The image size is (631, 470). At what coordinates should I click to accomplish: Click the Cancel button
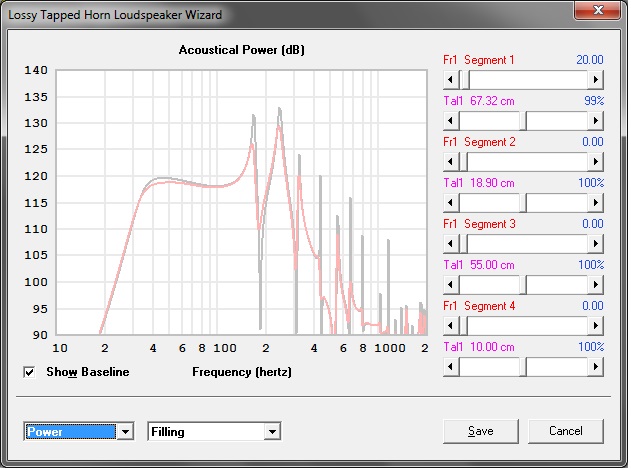tap(566, 431)
